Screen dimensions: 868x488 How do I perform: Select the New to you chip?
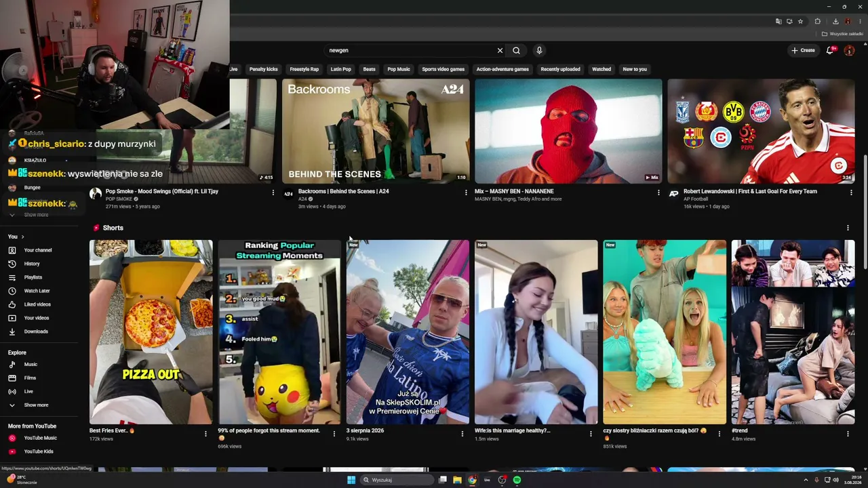coord(635,69)
